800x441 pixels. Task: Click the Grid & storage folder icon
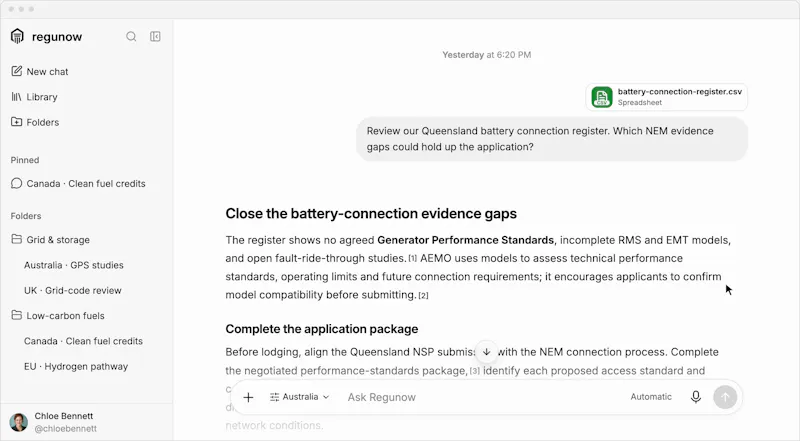(x=16, y=239)
